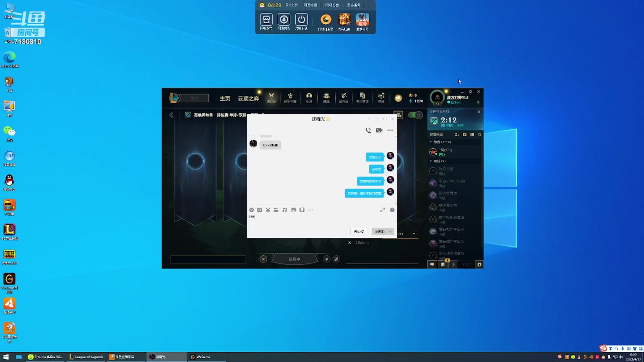Screen dimensions: 644x362
Task: Click the 队列中 queue button
Action: [294, 259]
